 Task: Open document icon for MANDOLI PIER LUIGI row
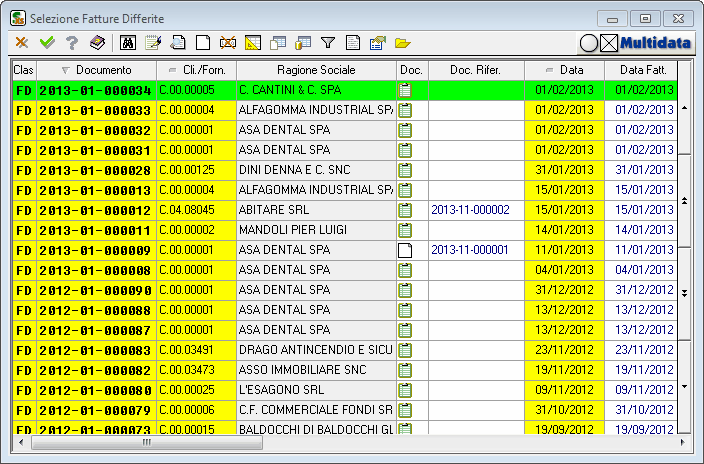[x=405, y=230]
